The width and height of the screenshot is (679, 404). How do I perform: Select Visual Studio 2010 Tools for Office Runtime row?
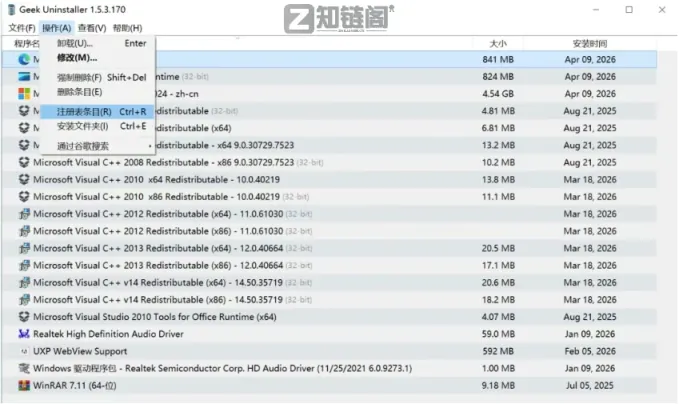[x=330, y=317]
